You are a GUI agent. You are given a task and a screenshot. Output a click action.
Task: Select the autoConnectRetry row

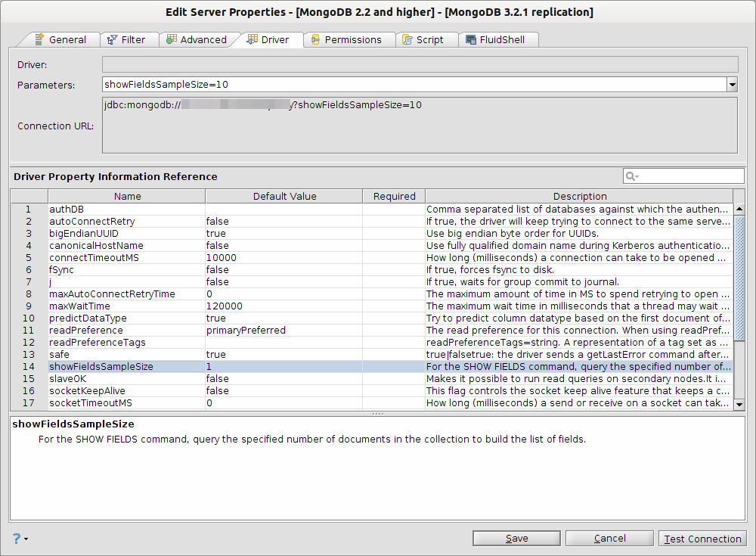(371, 221)
